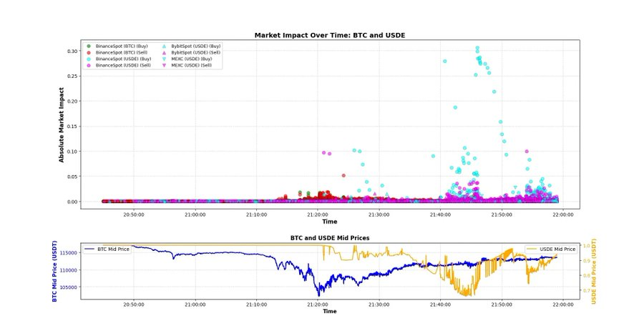This screenshot has width=644, height=336.
Task: Select the blue BTC Mid Price legend line
Action: tap(89, 249)
